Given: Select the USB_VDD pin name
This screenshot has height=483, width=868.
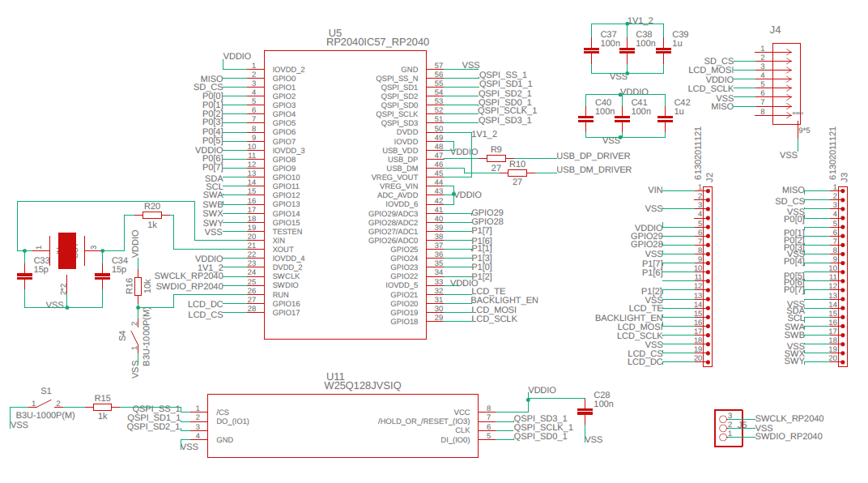Looking at the screenshot, I should point(400,151).
